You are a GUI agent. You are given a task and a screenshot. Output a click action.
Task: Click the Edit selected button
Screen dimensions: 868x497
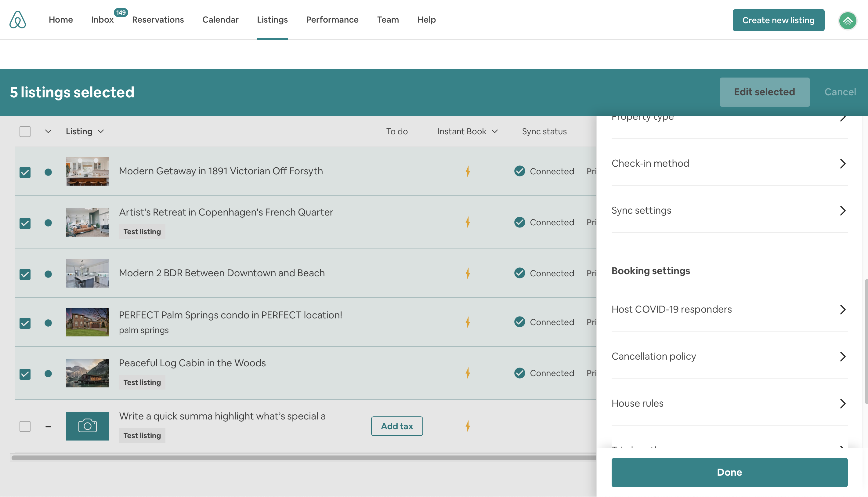point(764,92)
